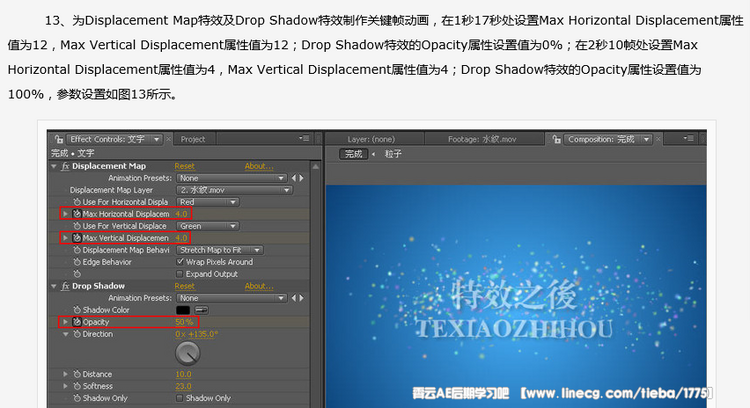Viewport: 750px width, 408px height.
Task: Click the Opacity value 50 %
Action: pos(184,322)
